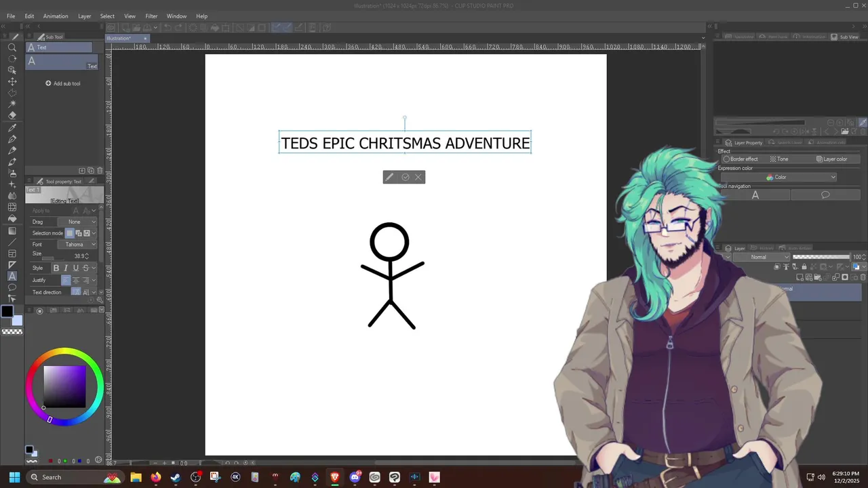Toggle Underline text style
868x488 pixels.
coord(75,268)
